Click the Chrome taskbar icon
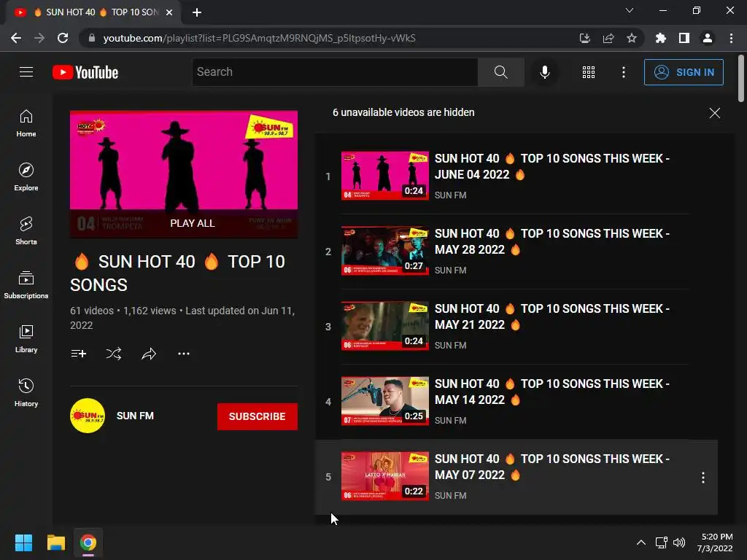 pos(88,542)
